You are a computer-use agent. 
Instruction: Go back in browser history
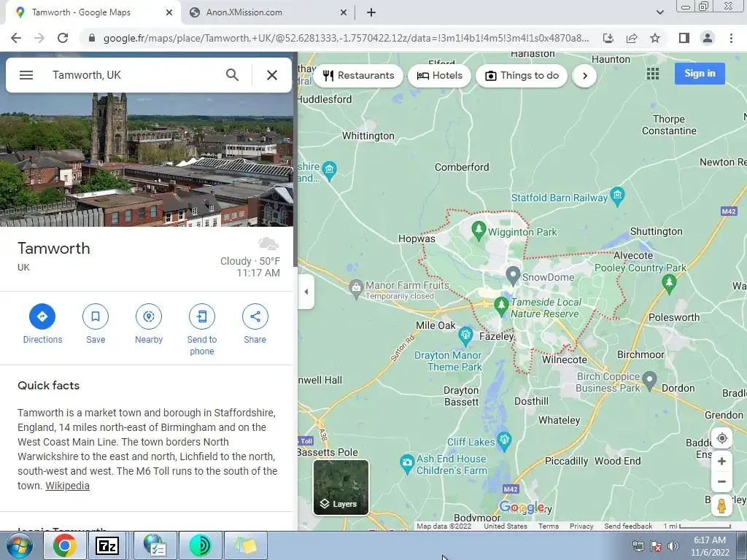pos(16,38)
